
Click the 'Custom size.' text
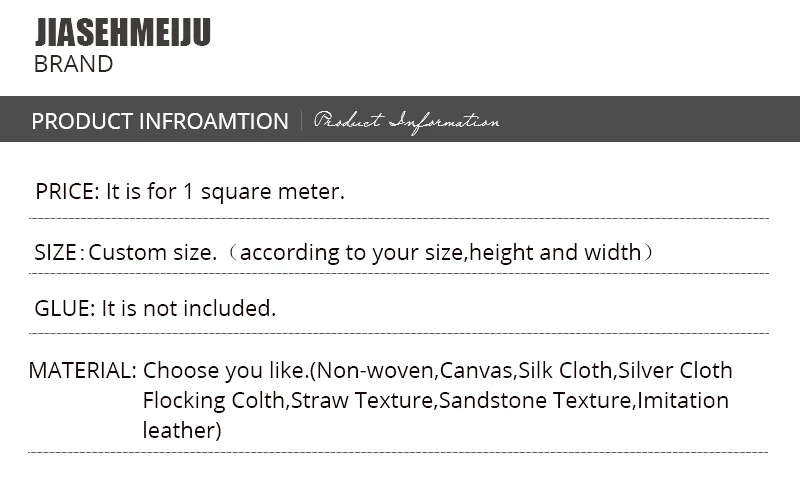click(x=153, y=253)
